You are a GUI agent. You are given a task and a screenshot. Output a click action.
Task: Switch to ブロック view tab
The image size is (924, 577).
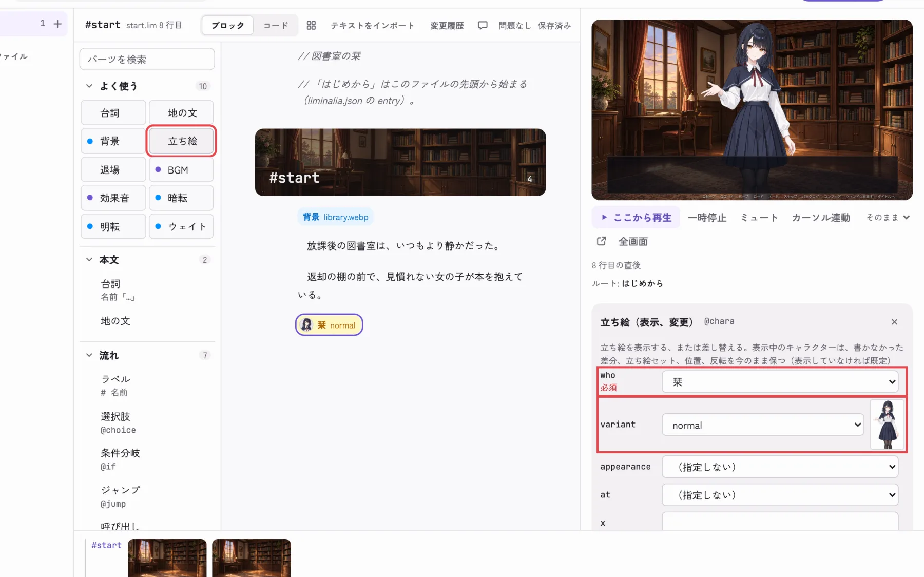point(228,25)
